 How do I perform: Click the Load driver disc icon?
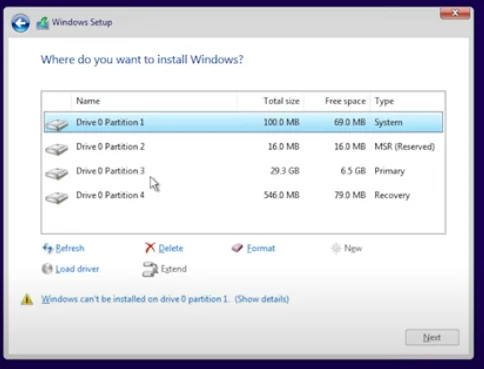point(47,269)
